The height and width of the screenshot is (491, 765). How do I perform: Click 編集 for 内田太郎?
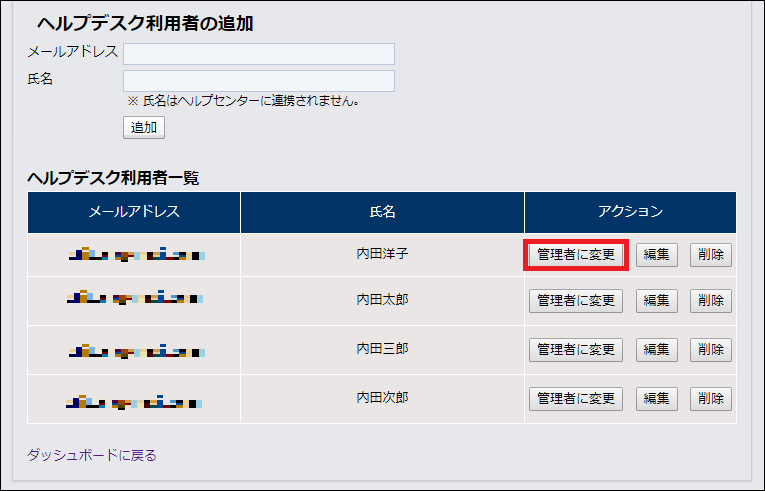tap(656, 300)
